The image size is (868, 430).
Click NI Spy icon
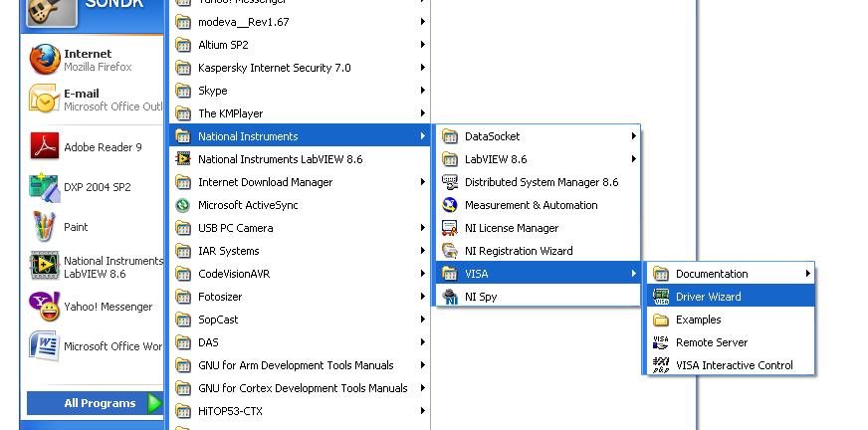coord(450,297)
